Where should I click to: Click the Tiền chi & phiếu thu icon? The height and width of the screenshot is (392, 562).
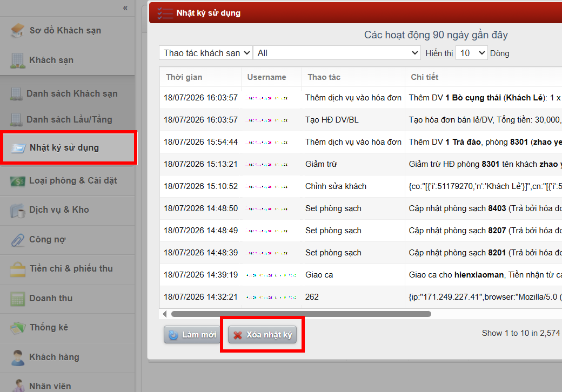[17, 269]
